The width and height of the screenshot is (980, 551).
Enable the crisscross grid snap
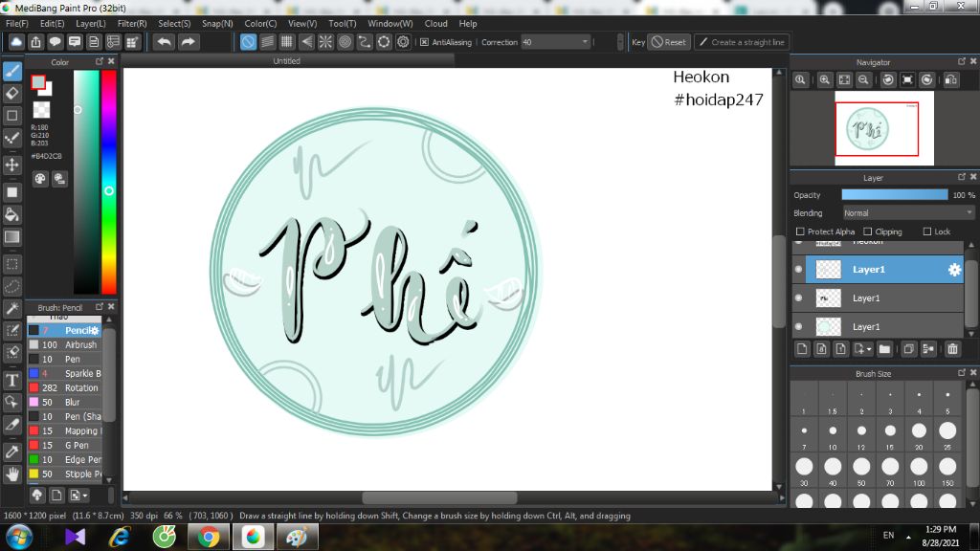pos(287,42)
